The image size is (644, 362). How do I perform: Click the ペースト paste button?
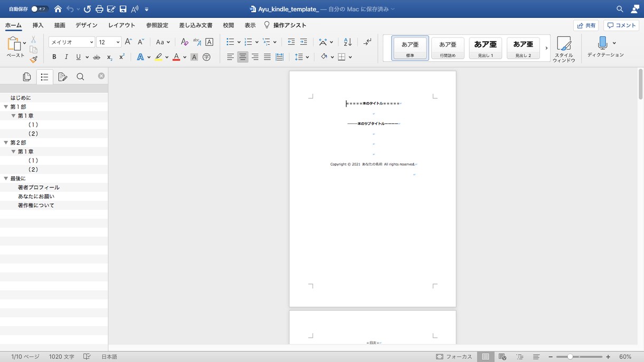click(15, 47)
